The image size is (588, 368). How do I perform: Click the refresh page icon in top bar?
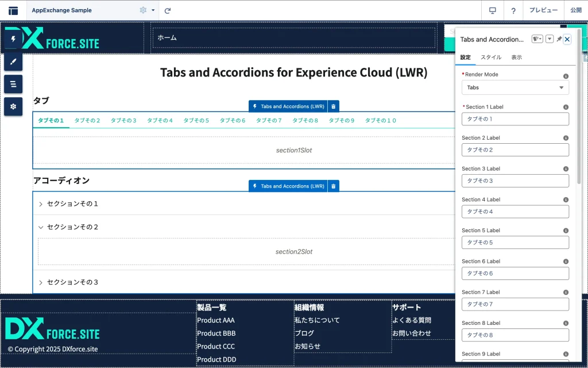coord(168,10)
